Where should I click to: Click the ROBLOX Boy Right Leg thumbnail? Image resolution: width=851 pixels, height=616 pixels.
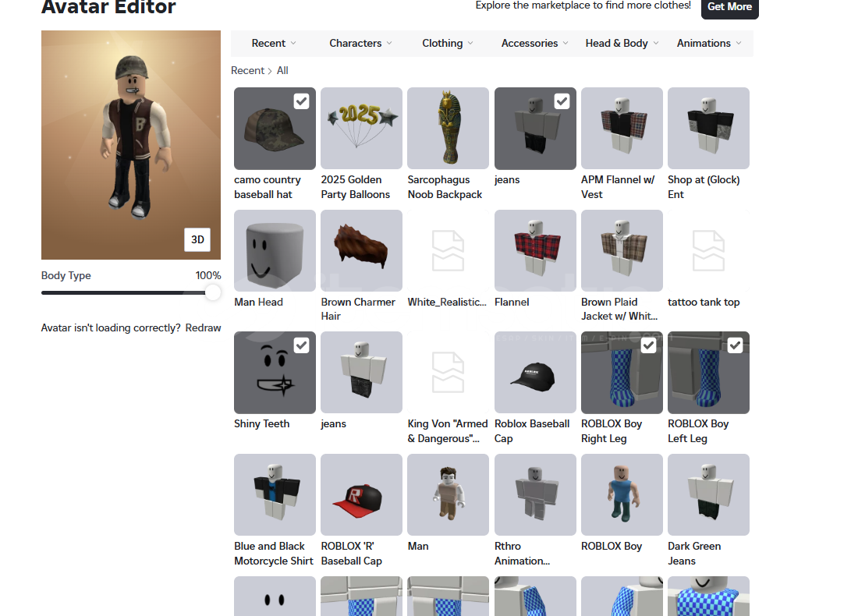[622, 372]
